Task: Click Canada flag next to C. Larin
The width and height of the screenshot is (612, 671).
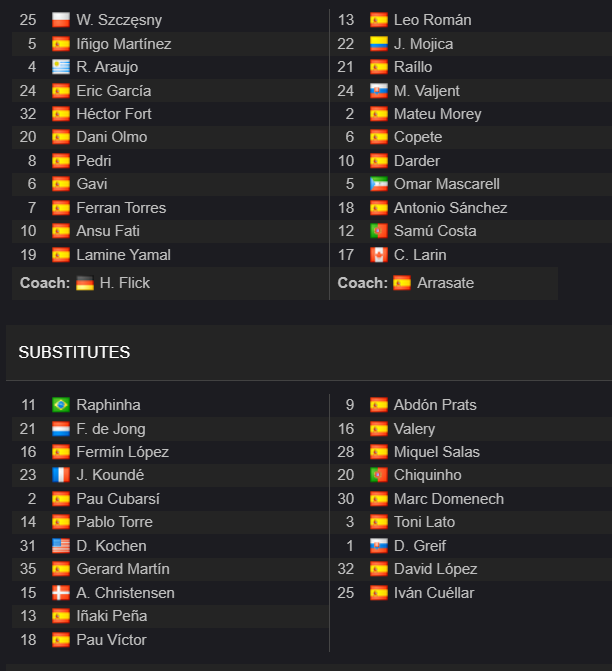Action: 379,255
